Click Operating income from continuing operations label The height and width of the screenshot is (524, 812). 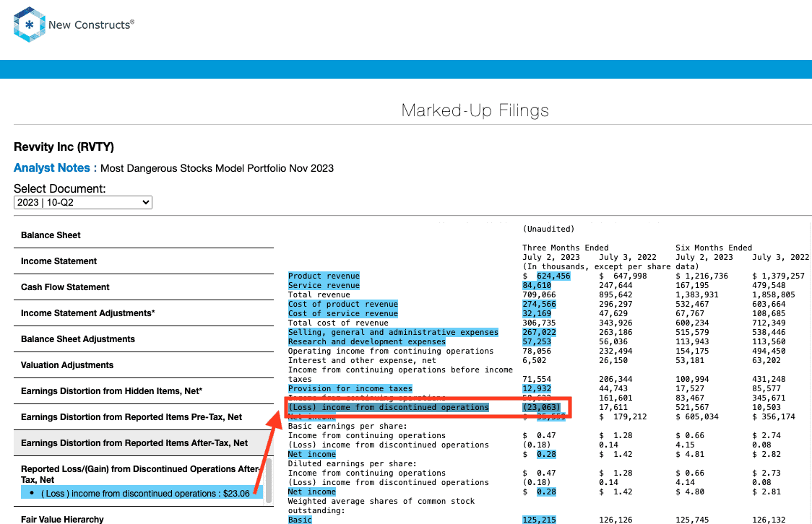tap(391, 351)
